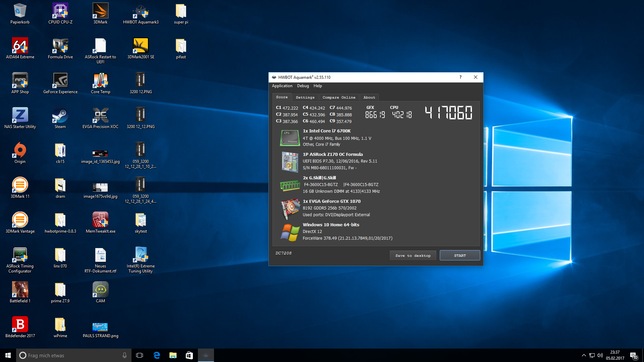Select the 3DMark2001 SE icon
The height and width of the screenshot is (362, 644).
point(141,49)
